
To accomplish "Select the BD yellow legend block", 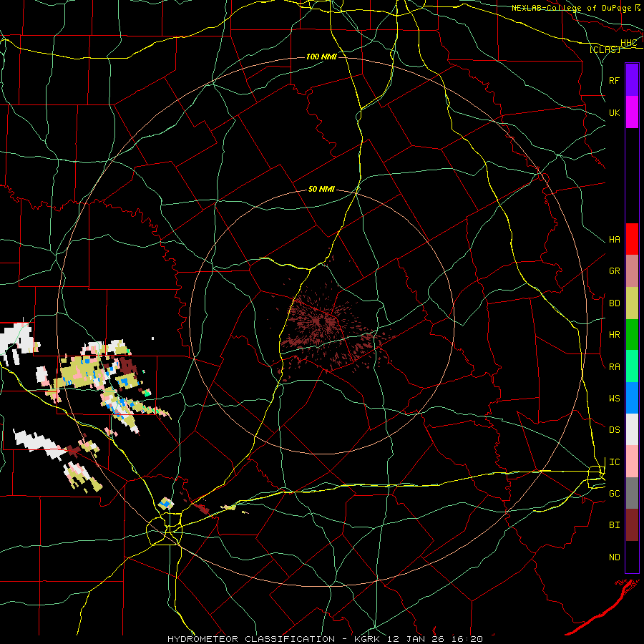I will coord(632,303).
